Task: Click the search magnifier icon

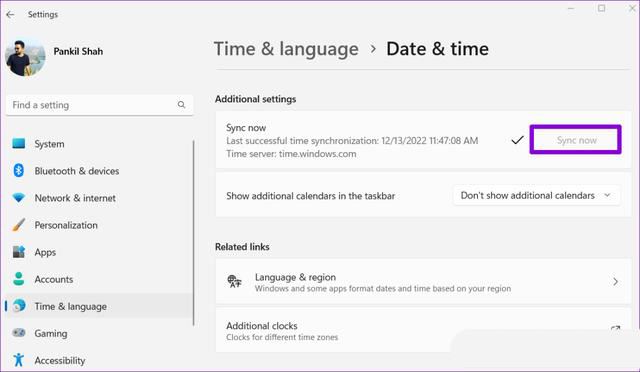Action: (x=181, y=105)
